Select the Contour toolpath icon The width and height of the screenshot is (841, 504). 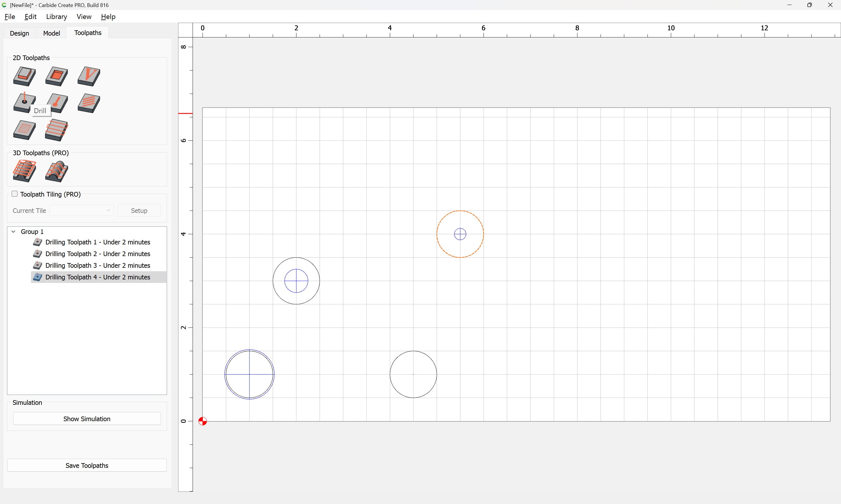(25, 76)
